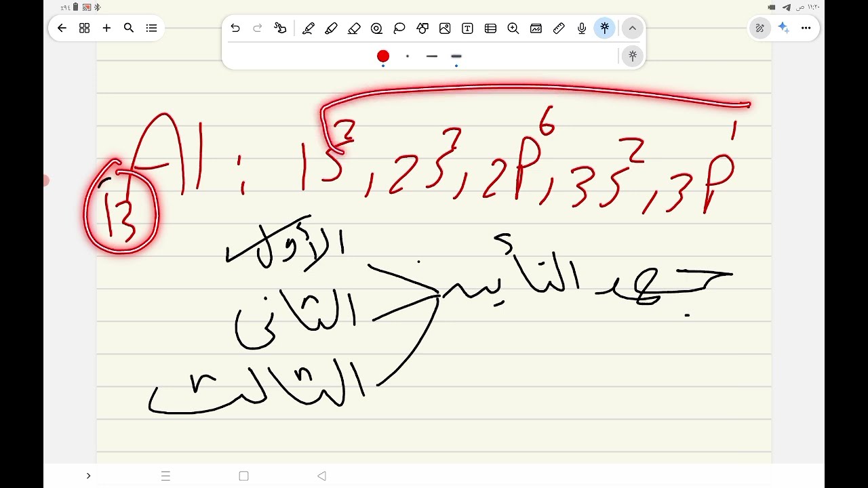Open the picture-with-scribble toolbar tool
Viewport: 868px width, 488px height.
click(536, 28)
